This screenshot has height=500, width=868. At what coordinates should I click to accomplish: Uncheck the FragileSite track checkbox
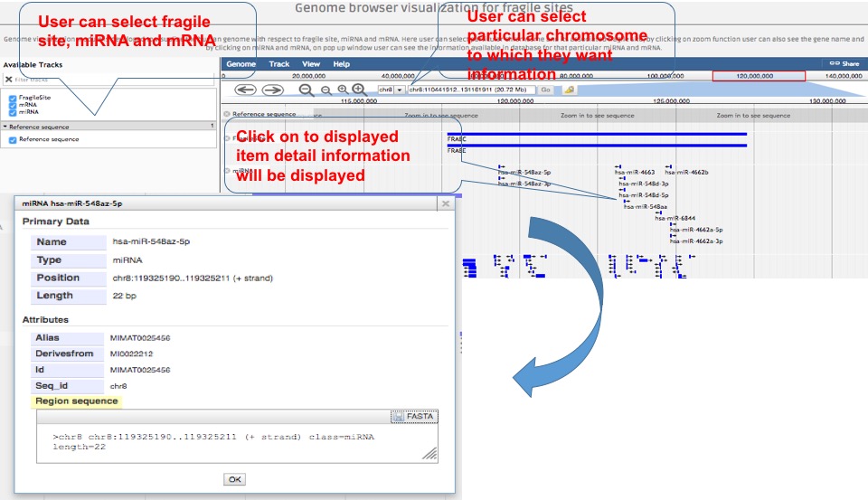coord(12,98)
